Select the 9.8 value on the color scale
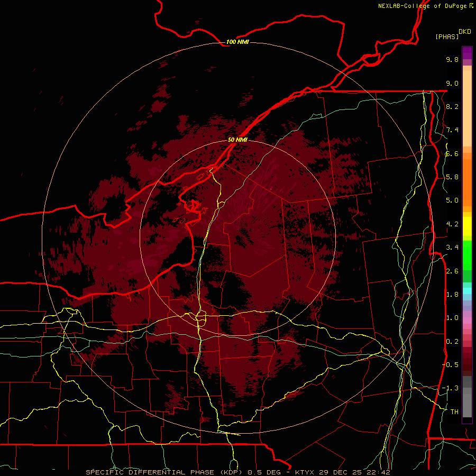 (452, 59)
